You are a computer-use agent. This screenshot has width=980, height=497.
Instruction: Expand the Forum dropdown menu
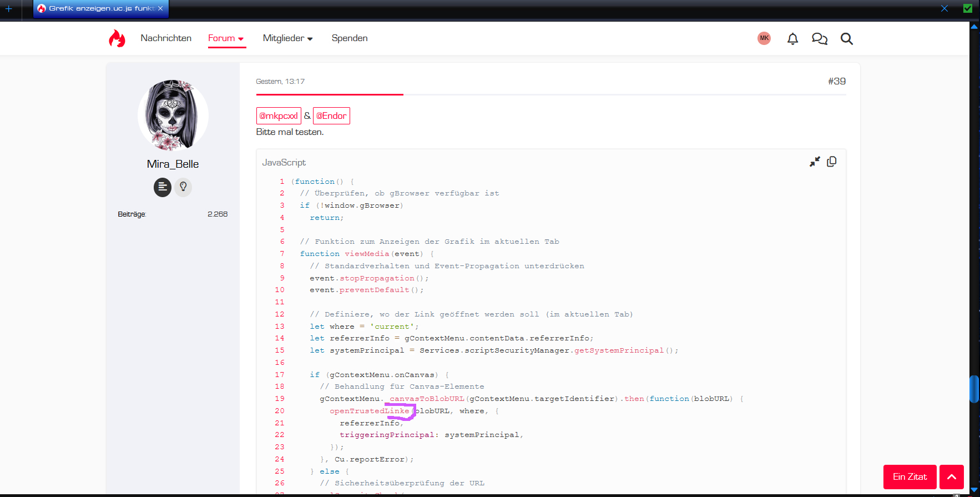pyautogui.click(x=226, y=38)
